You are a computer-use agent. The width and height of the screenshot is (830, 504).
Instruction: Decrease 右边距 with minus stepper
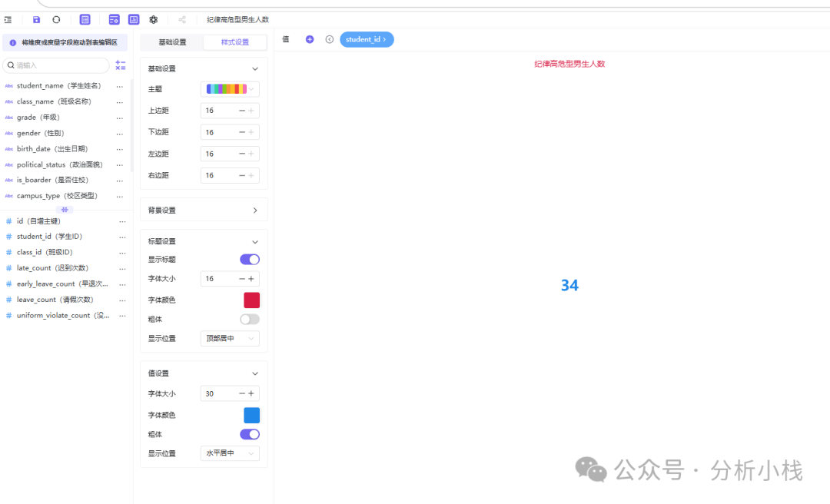click(x=242, y=175)
